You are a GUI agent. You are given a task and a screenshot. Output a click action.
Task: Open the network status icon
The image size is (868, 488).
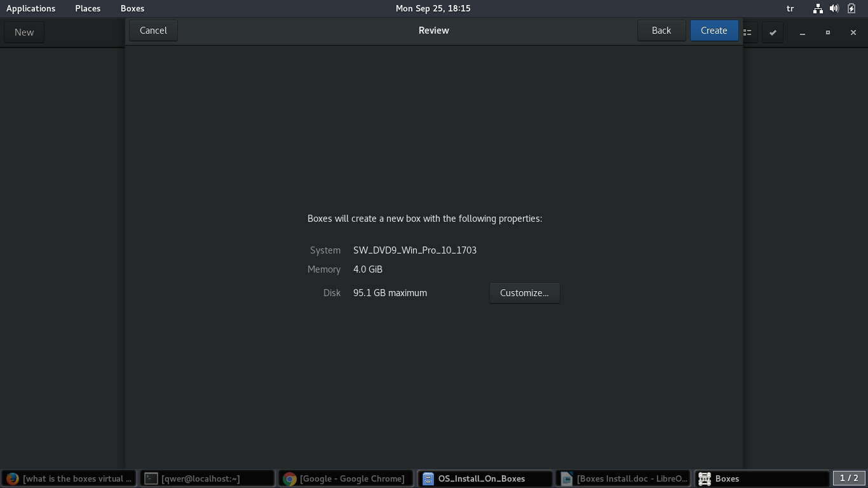pos(818,8)
